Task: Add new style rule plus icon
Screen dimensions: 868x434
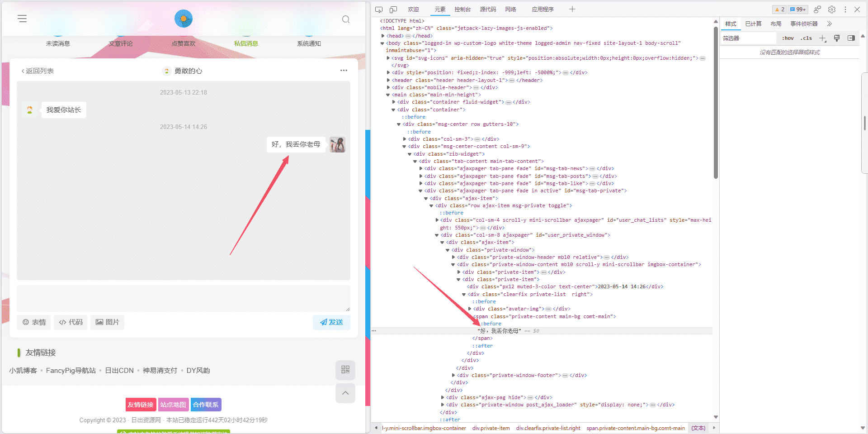Action: pyautogui.click(x=822, y=38)
